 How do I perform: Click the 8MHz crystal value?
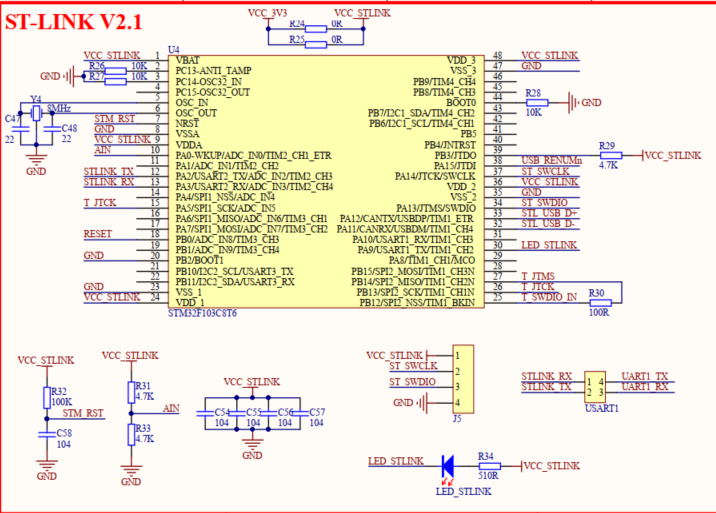pos(59,108)
